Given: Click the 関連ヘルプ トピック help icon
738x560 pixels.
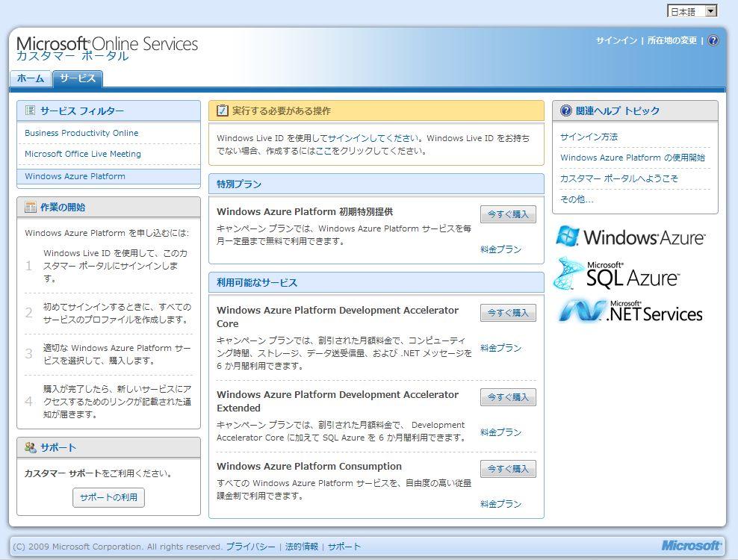Looking at the screenshot, I should [x=565, y=111].
